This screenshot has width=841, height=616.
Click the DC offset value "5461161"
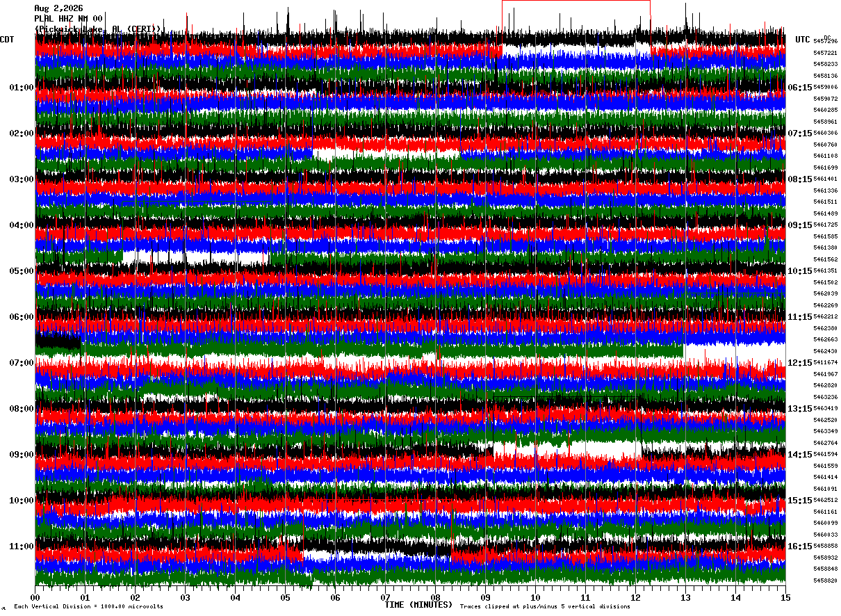point(825,512)
